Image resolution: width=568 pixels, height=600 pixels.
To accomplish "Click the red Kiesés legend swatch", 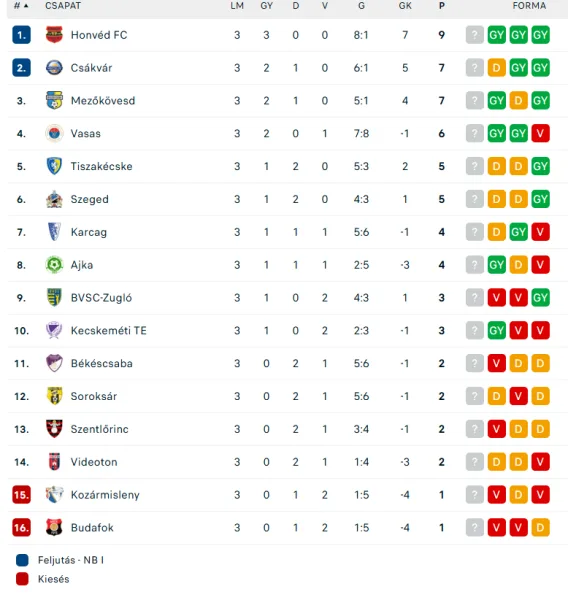I will 22,579.
